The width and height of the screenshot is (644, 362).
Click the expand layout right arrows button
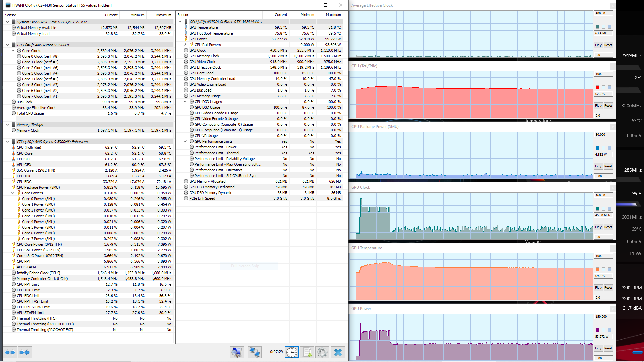[x=10, y=352]
